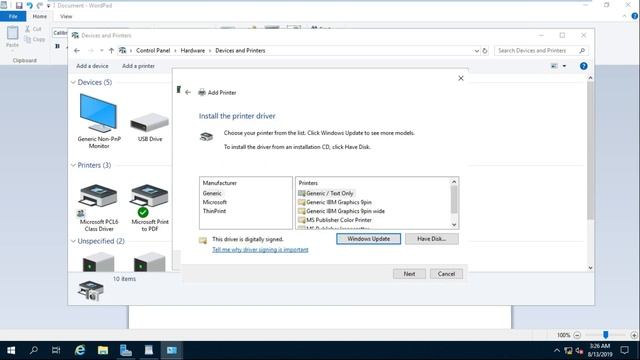Expand the Control Panel breadcrumb arrow
Image resolution: width=640 pixels, height=360 pixels.
[176, 51]
